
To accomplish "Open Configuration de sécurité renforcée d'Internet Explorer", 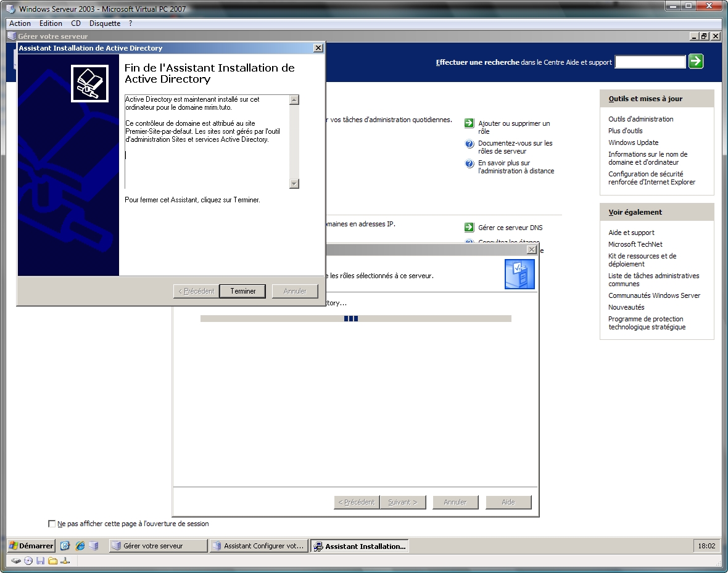I will point(652,178).
